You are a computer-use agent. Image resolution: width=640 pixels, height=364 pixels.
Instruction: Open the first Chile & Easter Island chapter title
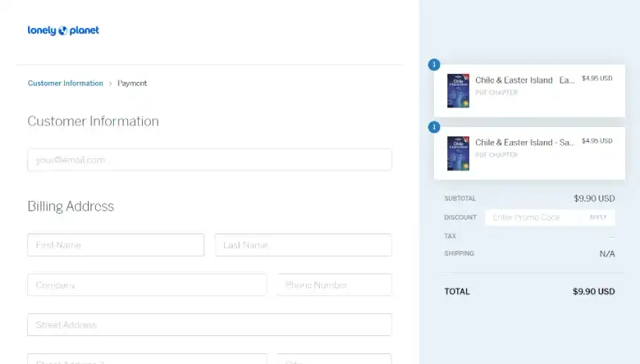(524, 80)
